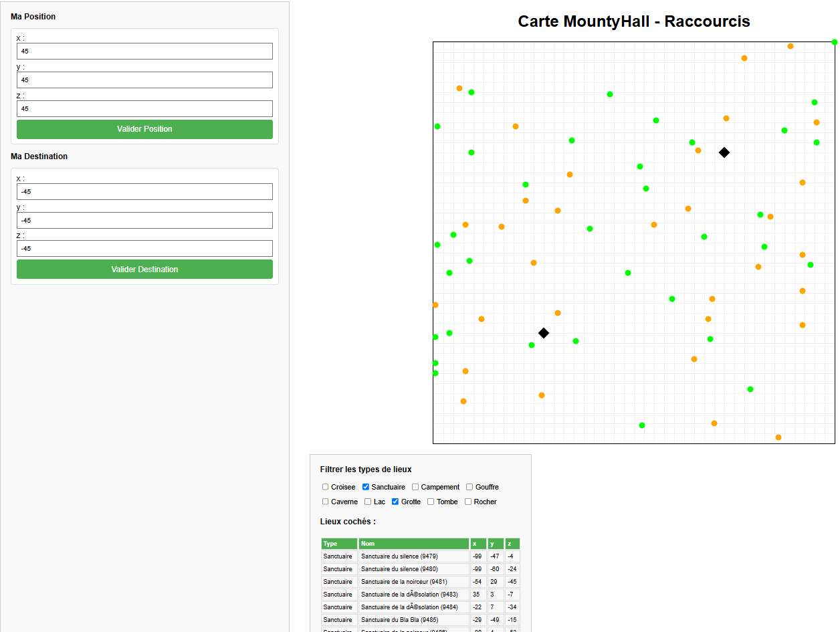Image resolution: width=840 pixels, height=632 pixels.
Task: Click the 'Carte MountyHall - Raccourcis' title
Action: pyautogui.click(x=634, y=21)
